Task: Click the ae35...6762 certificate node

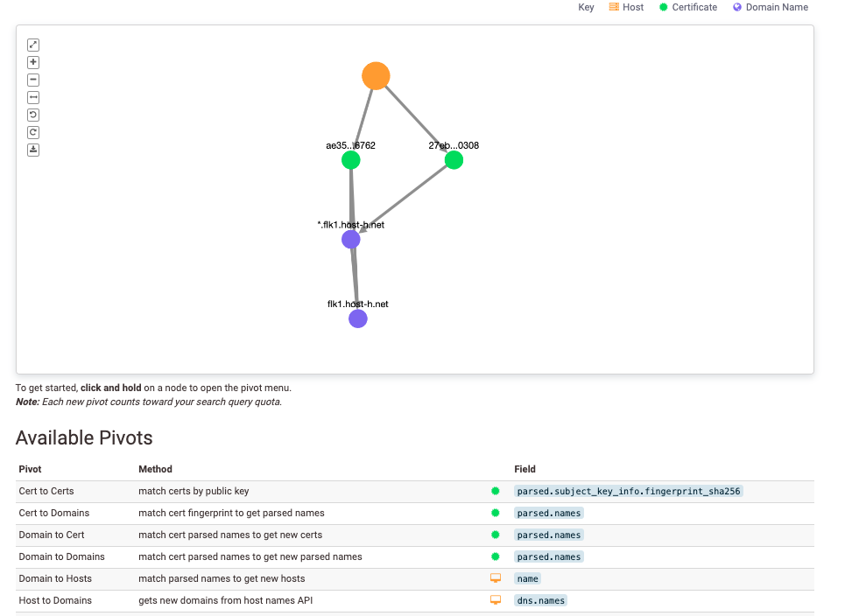Action: (351, 160)
